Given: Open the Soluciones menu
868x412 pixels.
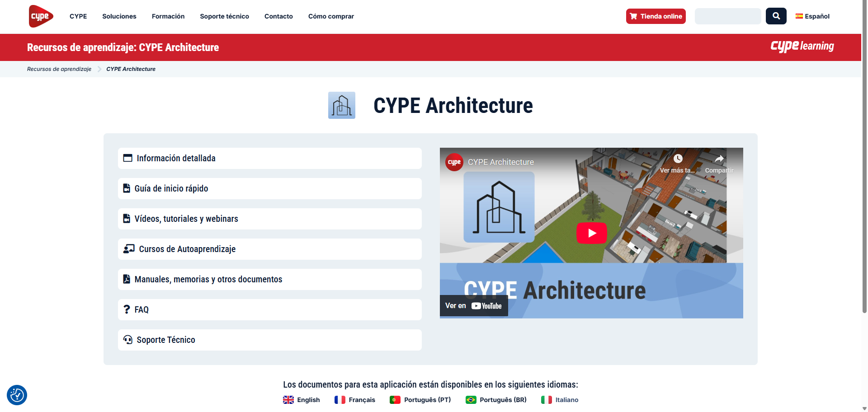Looking at the screenshot, I should coord(119,16).
